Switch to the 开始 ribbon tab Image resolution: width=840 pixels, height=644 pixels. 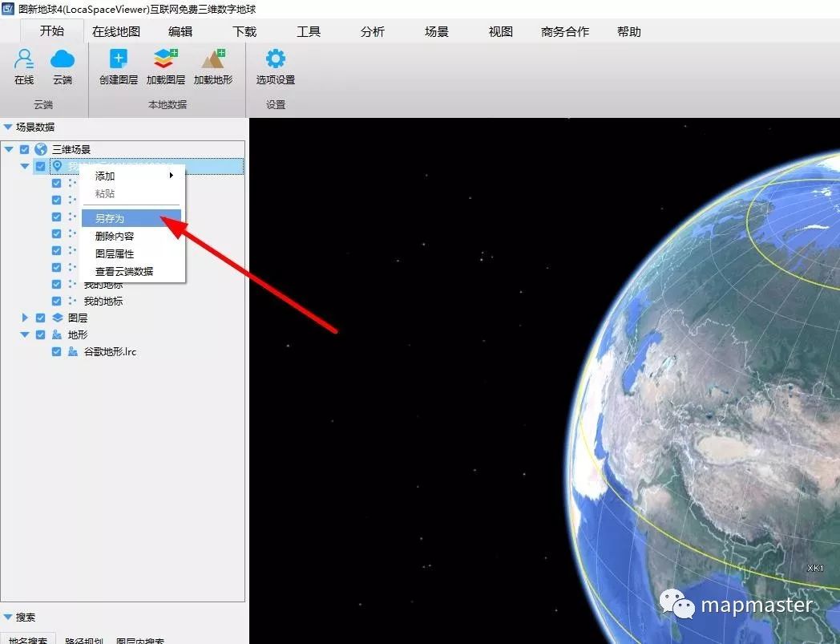tap(52, 31)
